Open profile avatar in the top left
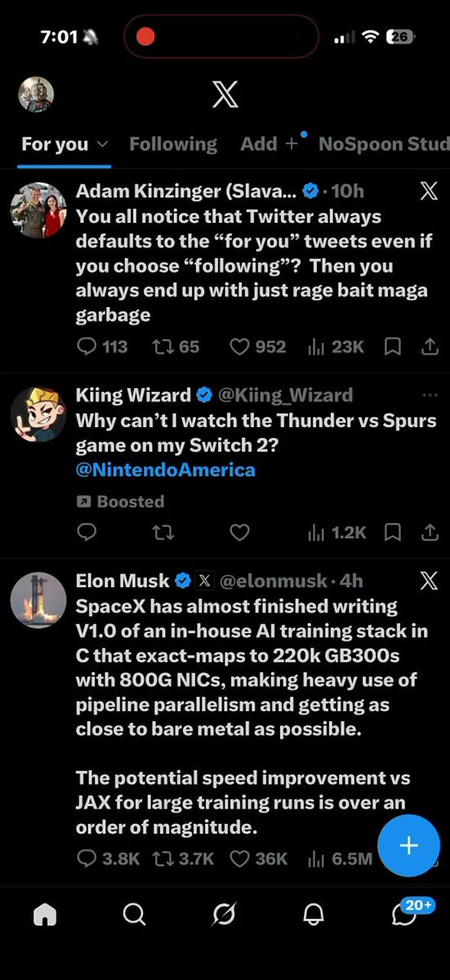450x980 pixels. click(x=36, y=95)
